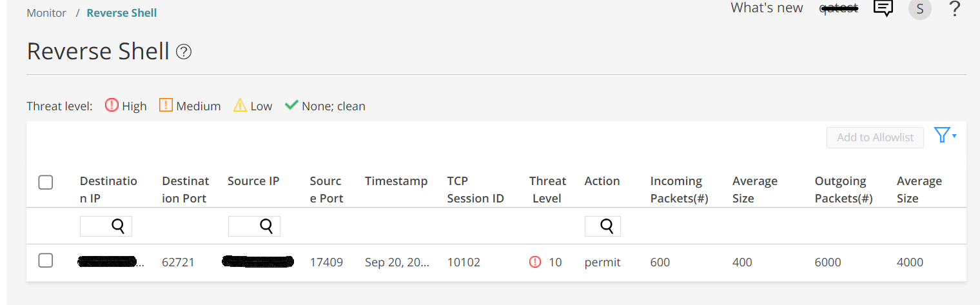The width and height of the screenshot is (980, 305).
Task: Open the feedback chat bubble icon
Action: click(x=883, y=8)
